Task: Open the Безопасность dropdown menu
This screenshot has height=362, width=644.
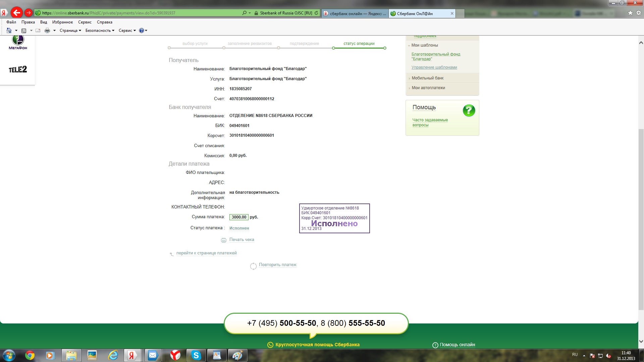Action: click(100, 31)
